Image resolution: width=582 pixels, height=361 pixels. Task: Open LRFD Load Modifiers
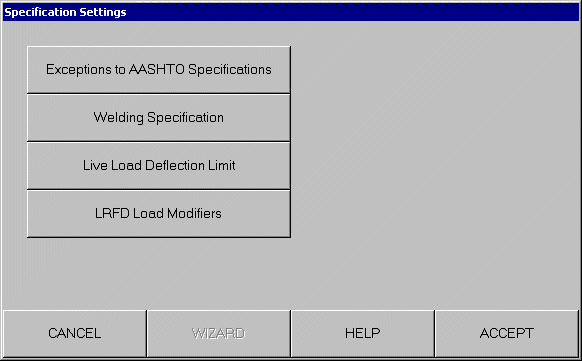click(159, 214)
